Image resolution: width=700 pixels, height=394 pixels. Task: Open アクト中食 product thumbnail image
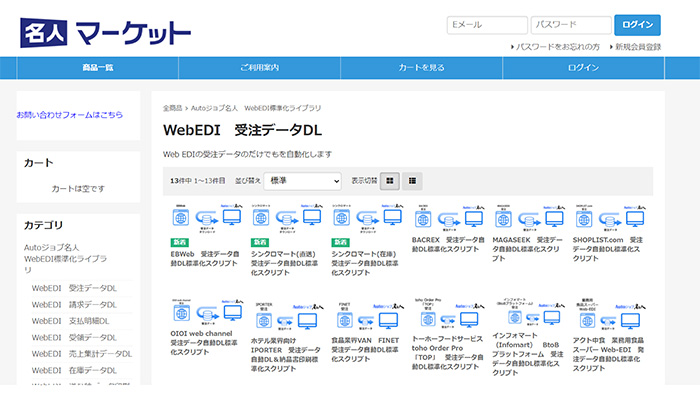(x=609, y=315)
